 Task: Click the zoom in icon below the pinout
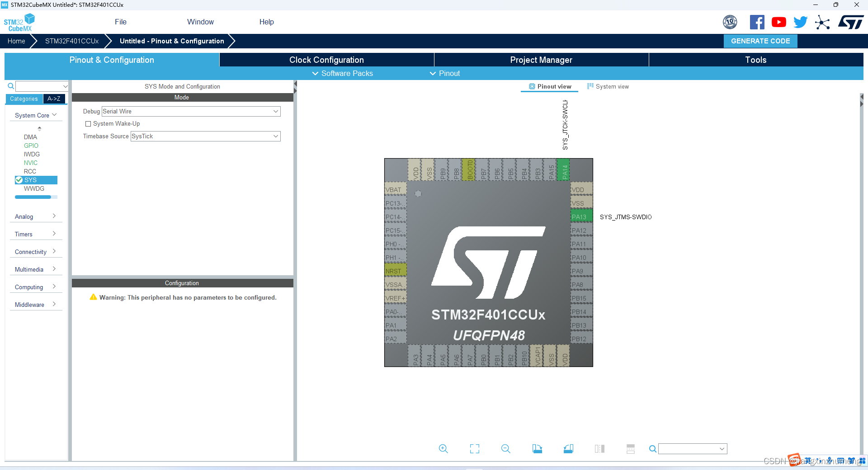tap(443, 449)
